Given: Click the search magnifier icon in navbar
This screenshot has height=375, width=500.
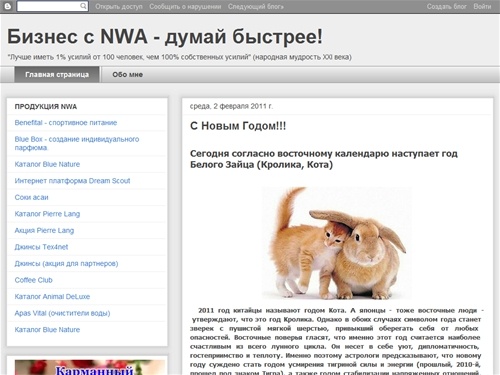Looking at the screenshot, I should coord(83,6).
